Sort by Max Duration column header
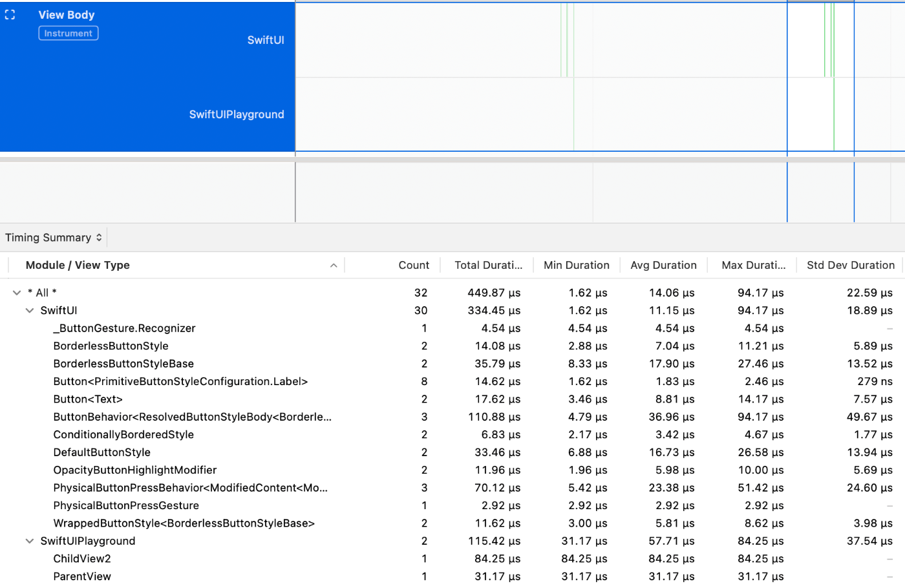Image resolution: width=905 pixels, height=588 pixels. point(754,265)
